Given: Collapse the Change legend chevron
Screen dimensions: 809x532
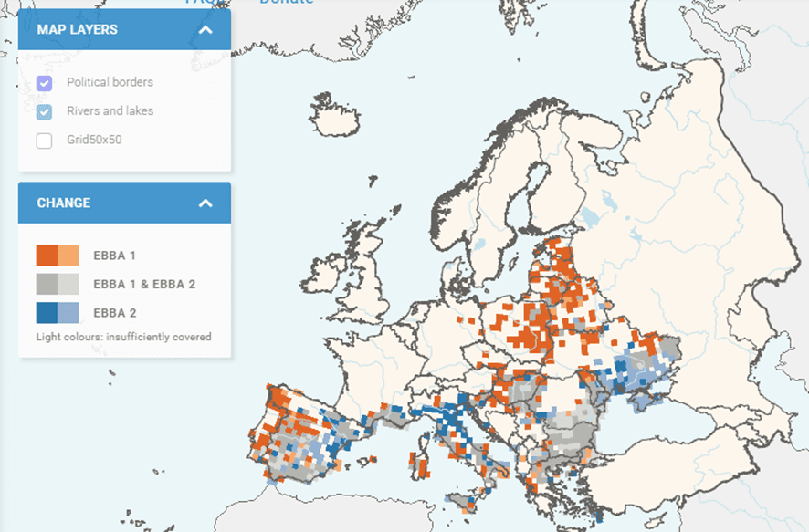Looking at the screenshot, I should (205, 203).
